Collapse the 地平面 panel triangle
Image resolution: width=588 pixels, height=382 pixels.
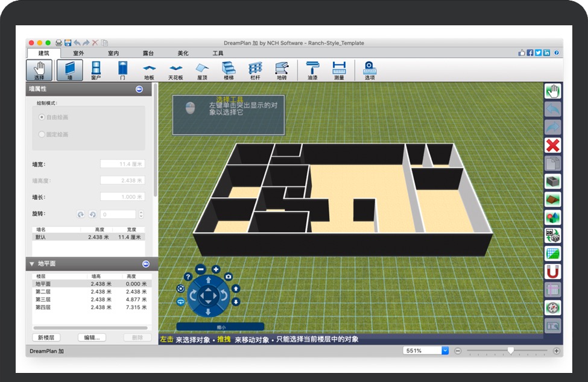point(31,264)
